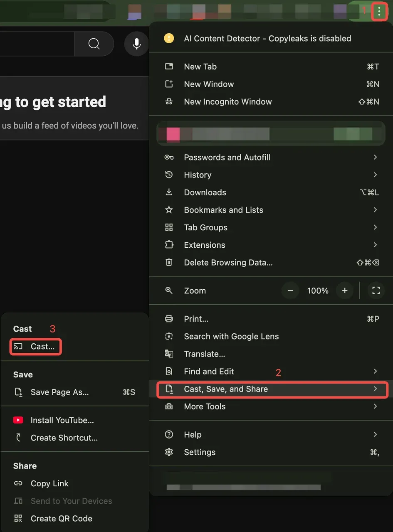Image resolution: width=393 pixels, height=532 pixels.
Task: Click the yellow Copyleaks warning icon
Action: point(169,38)
